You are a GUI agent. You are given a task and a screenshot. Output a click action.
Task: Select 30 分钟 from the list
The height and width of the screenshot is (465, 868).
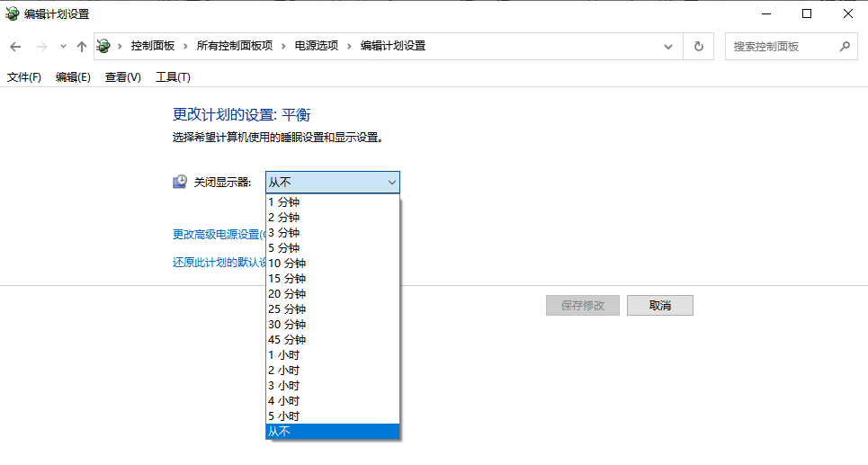tap(332, 325)
